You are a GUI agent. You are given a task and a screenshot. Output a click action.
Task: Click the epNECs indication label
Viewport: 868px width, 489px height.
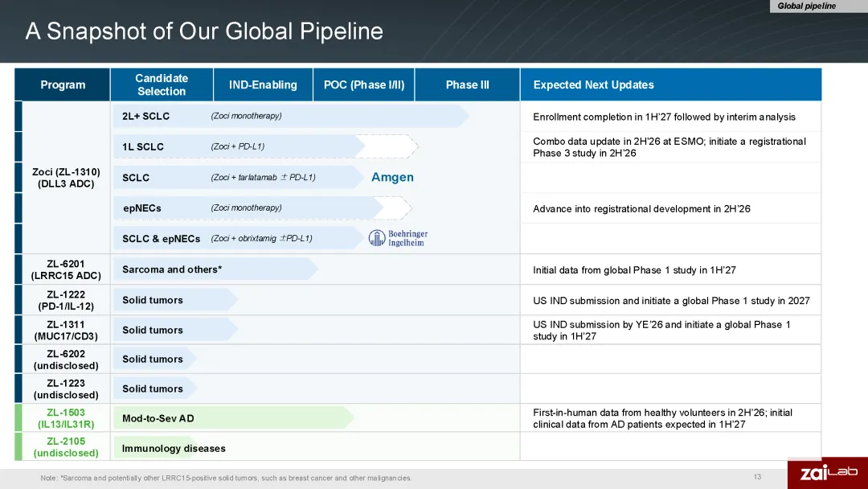tap(142, 208)
